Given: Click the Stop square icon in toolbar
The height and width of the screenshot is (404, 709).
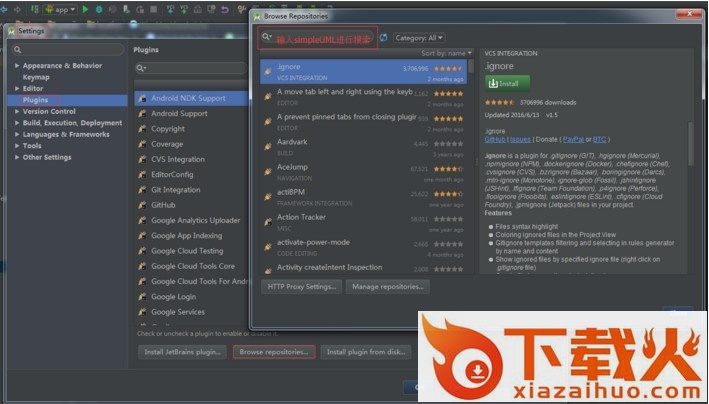Looking at the screenshot, I should click(153, 9).
